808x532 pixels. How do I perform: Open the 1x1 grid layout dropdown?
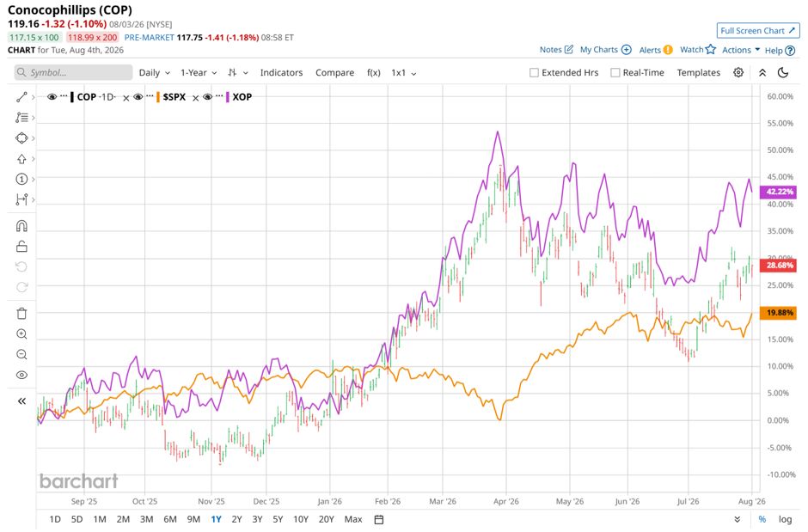403,72
